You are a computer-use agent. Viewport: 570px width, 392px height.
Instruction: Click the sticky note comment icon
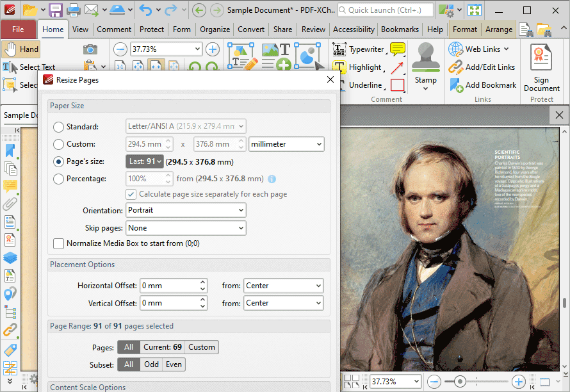[397, 49]
